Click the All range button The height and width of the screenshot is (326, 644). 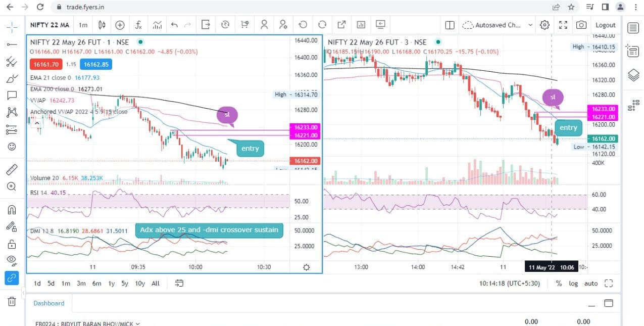[155, 284]
